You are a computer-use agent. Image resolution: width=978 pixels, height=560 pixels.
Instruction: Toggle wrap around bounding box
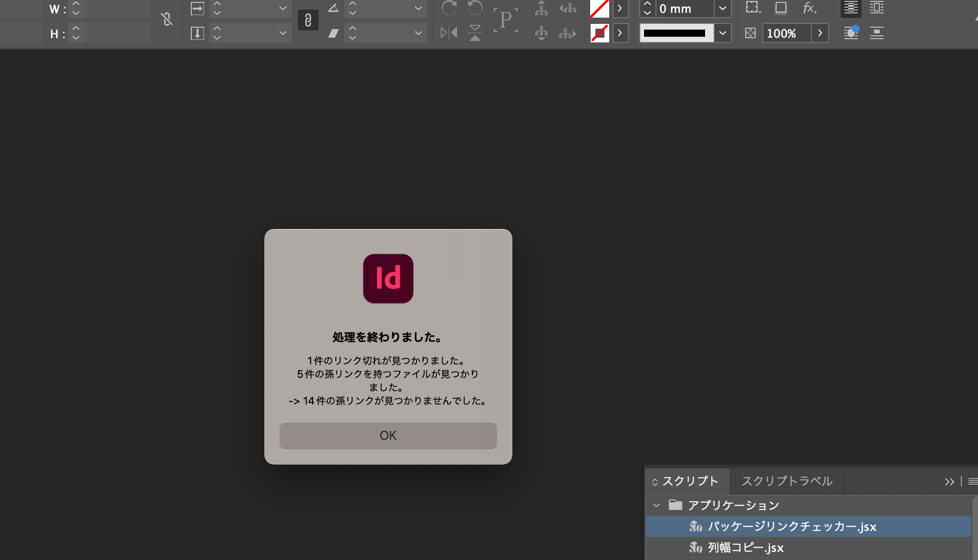pos(877,8)
